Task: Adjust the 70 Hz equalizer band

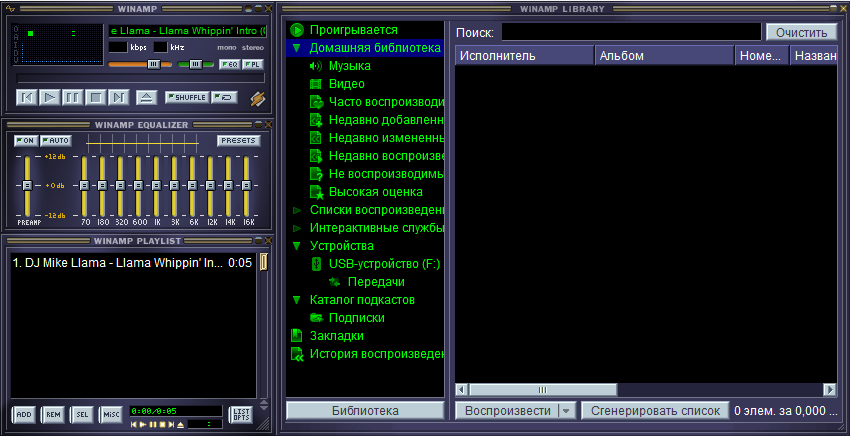Action: 84,185
